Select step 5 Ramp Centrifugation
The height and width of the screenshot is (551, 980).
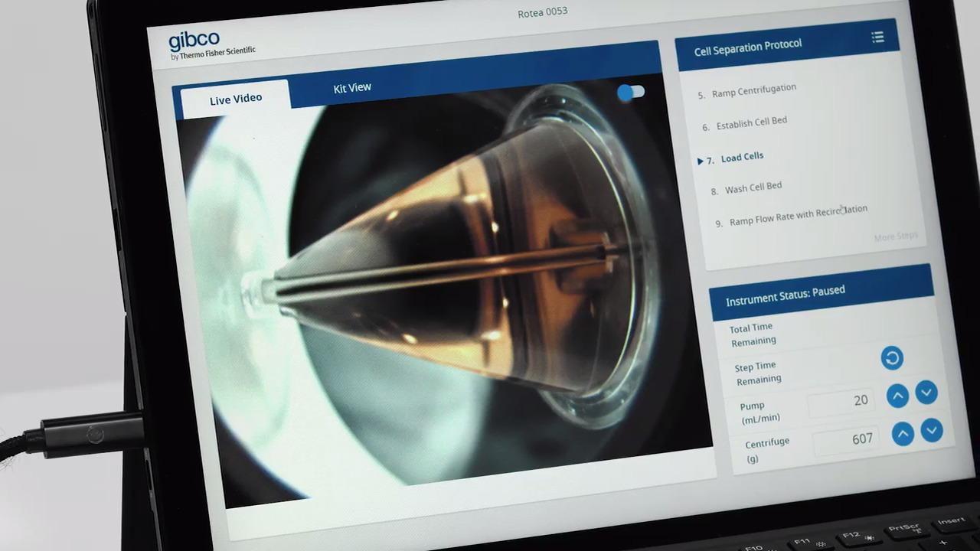753,90
